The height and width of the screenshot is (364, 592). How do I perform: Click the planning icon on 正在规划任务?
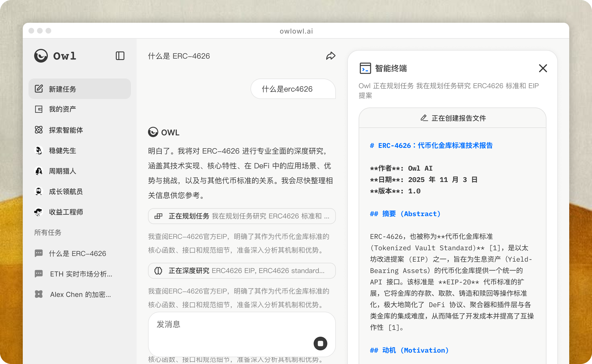coord(158,216)
